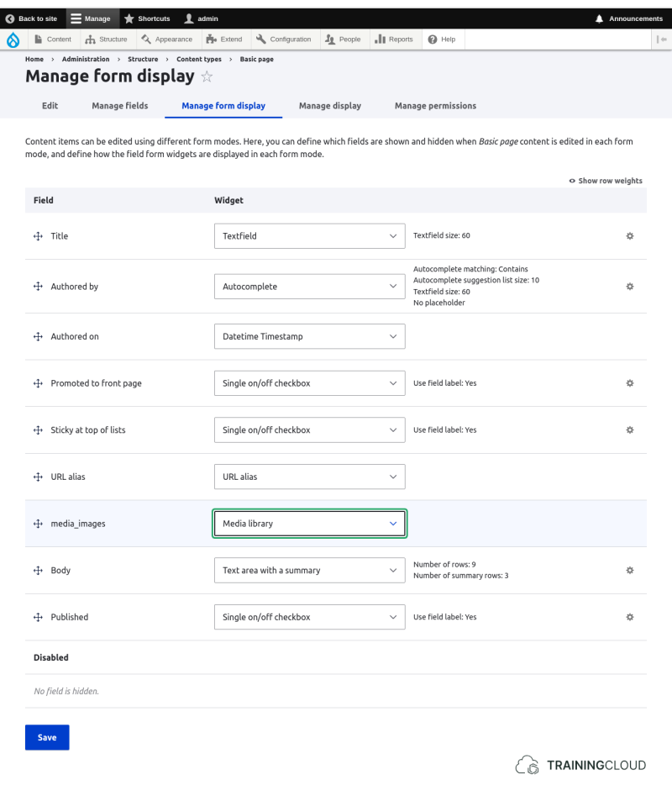Open Title widget dropdown showing Textfield
The image size is (672, 801).
[310, 236]
